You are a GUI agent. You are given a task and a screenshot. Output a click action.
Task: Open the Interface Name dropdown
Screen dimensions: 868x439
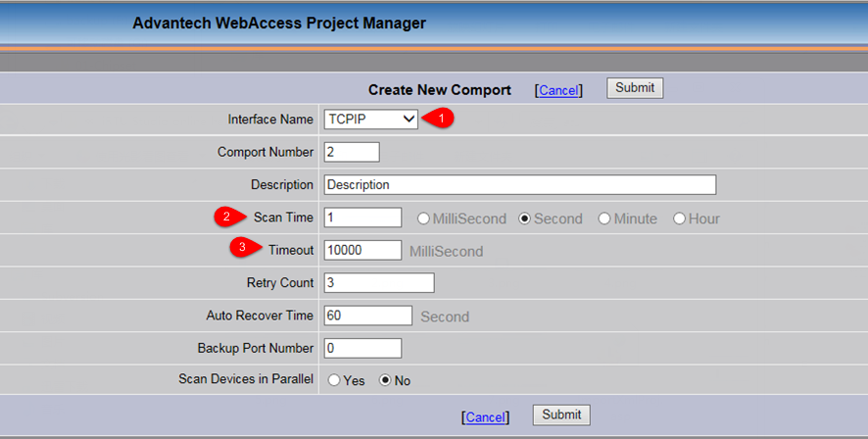point(371,120)
